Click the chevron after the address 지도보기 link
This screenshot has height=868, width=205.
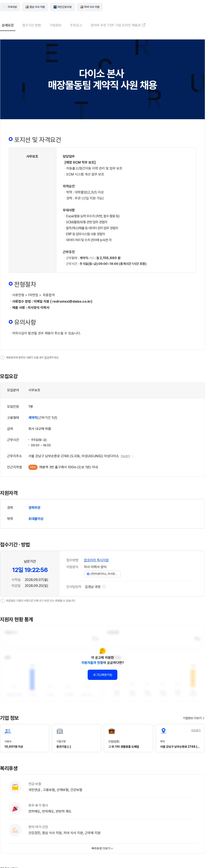pyautogui.click(x=133, y=456)
